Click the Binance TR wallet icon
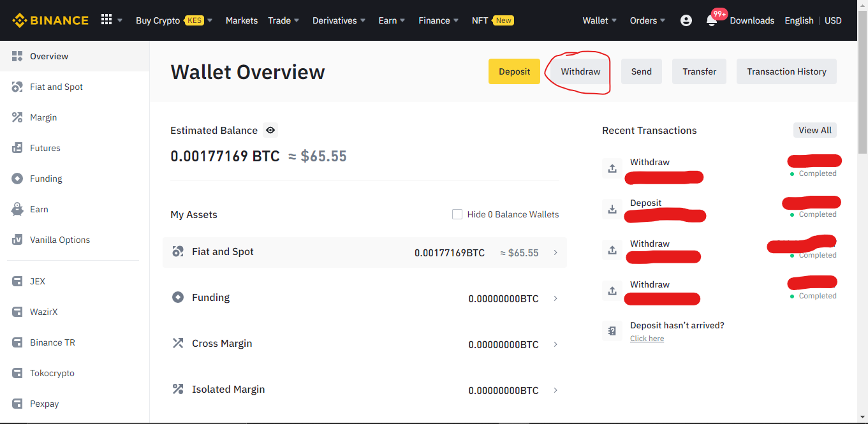 [x=17, y=342]
